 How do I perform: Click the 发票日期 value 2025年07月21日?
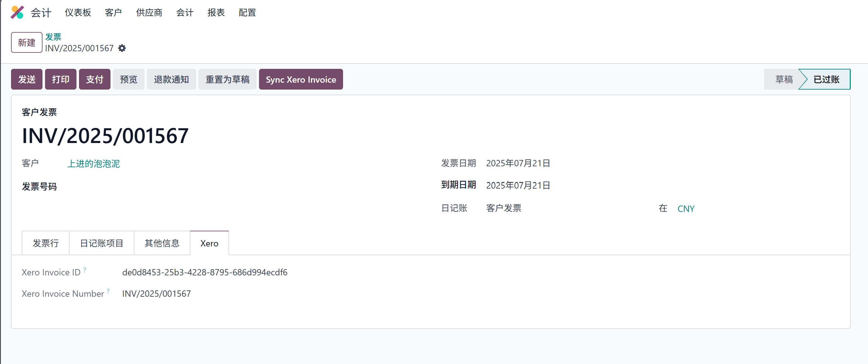coord(518,163)
